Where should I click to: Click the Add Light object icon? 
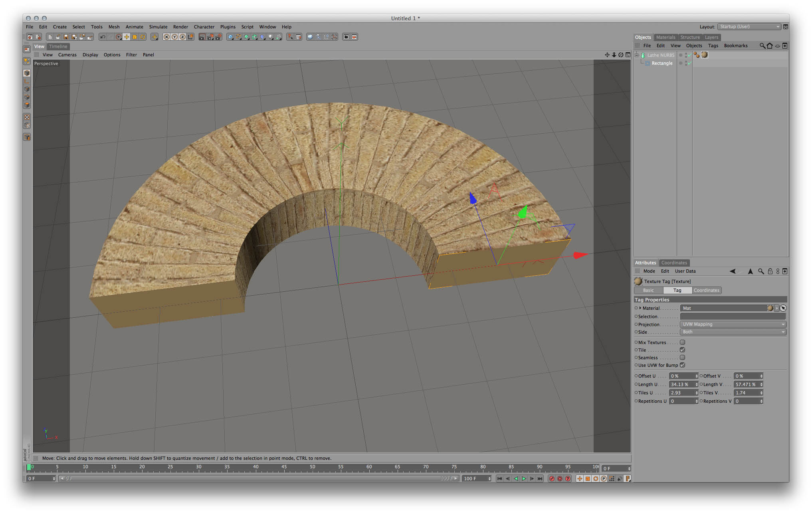(271, 37)
